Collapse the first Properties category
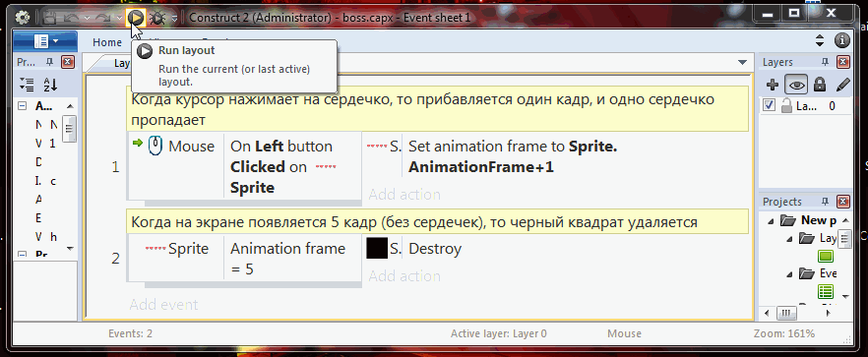The image size is (868, 357). (x=22, y=105)
